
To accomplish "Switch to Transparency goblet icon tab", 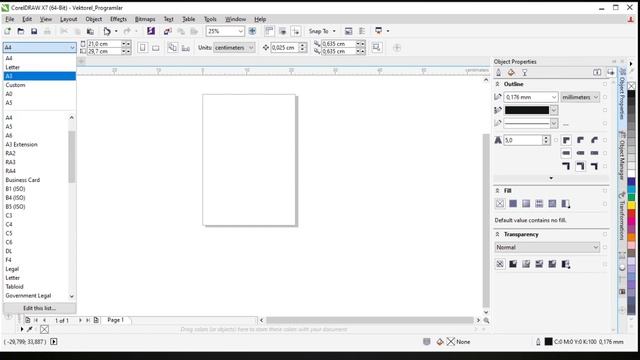I will [524, 73].
